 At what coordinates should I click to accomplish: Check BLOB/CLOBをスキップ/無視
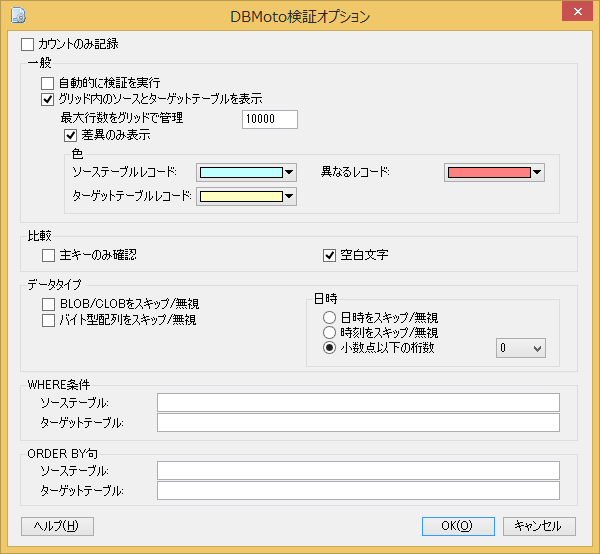click(x=48, y=305)
